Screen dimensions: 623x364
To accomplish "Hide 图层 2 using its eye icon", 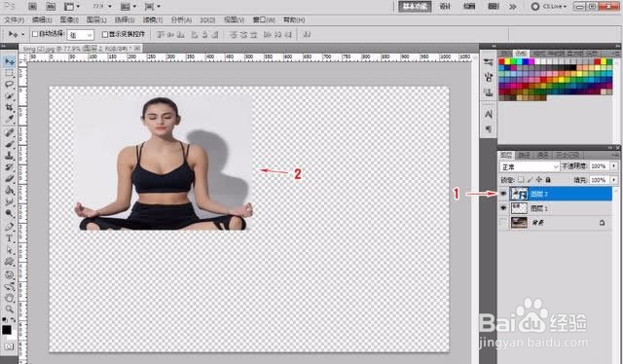I will [x=503, y=194].
